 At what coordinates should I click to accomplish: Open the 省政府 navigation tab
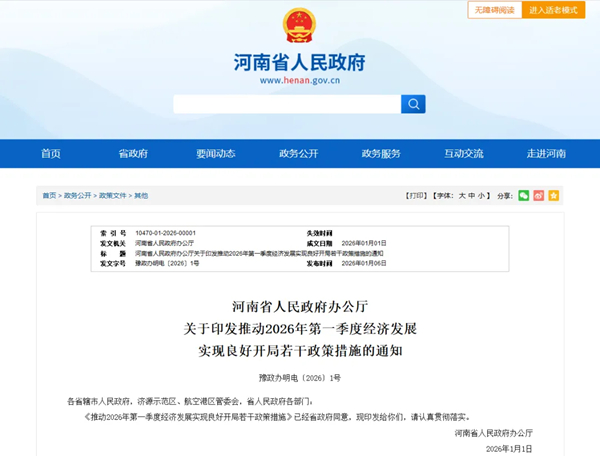point(133,153)
